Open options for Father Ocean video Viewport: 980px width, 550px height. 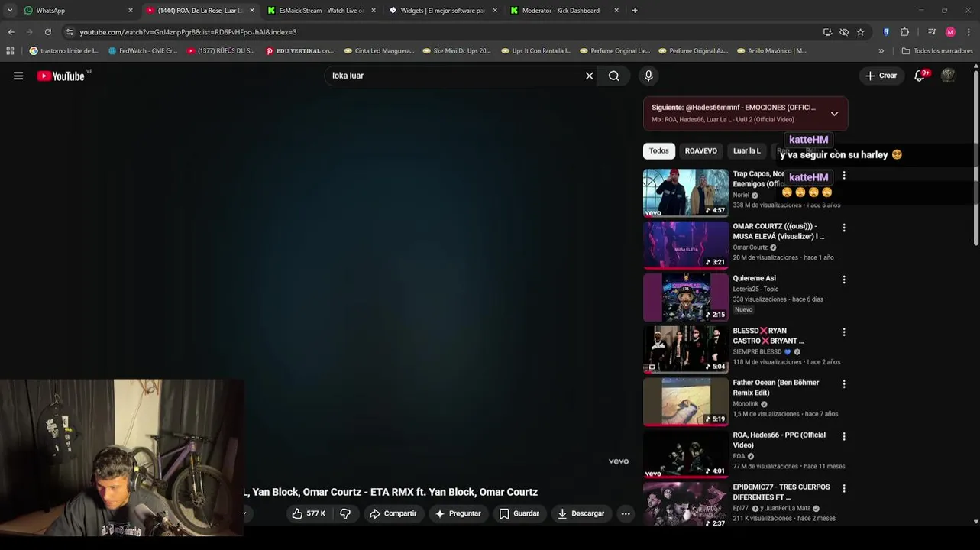point(844,384)
